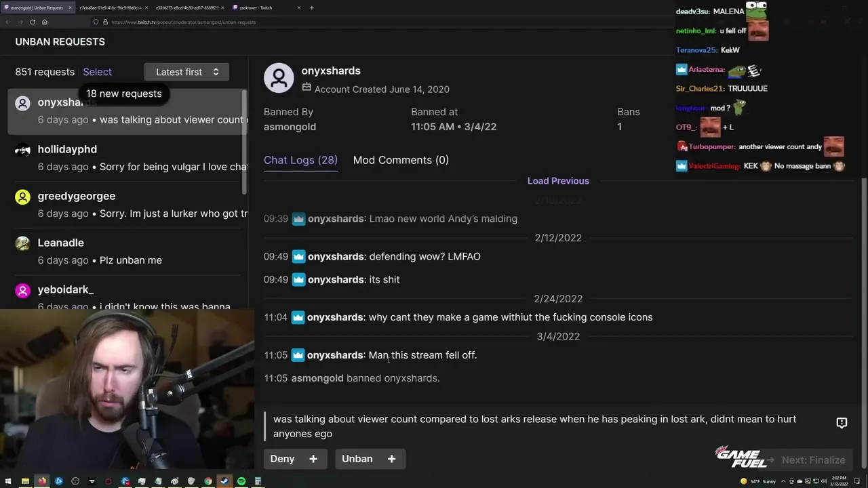This screenshot has width=868, height=488.
Task: Open OBS Studio from the taskbar
Action: (x=75, y=481)
